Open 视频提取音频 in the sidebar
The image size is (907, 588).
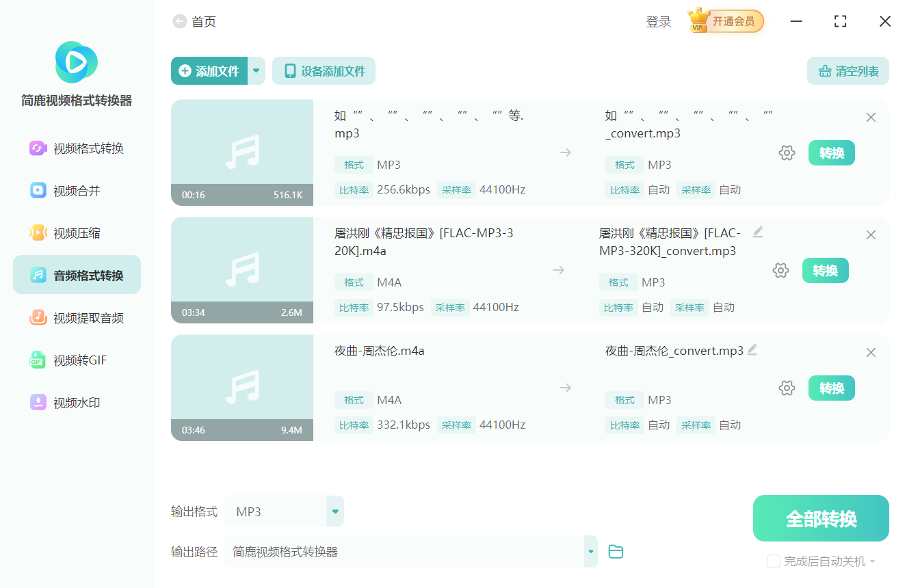click(77, 318)
